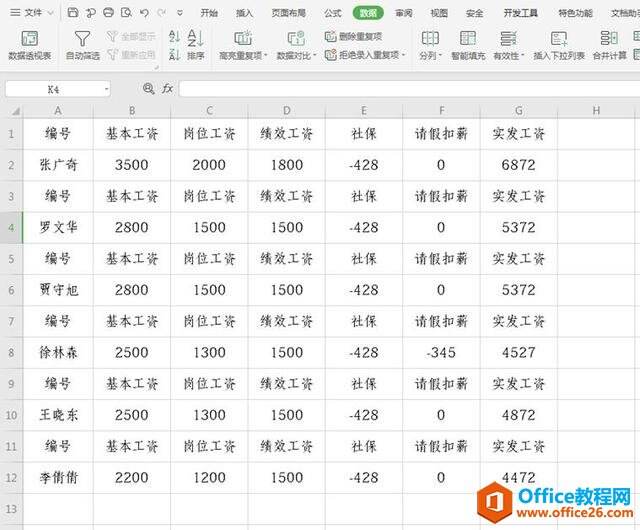
Task: Switch to the 公式 tab
Action: [x=333, y=13]
